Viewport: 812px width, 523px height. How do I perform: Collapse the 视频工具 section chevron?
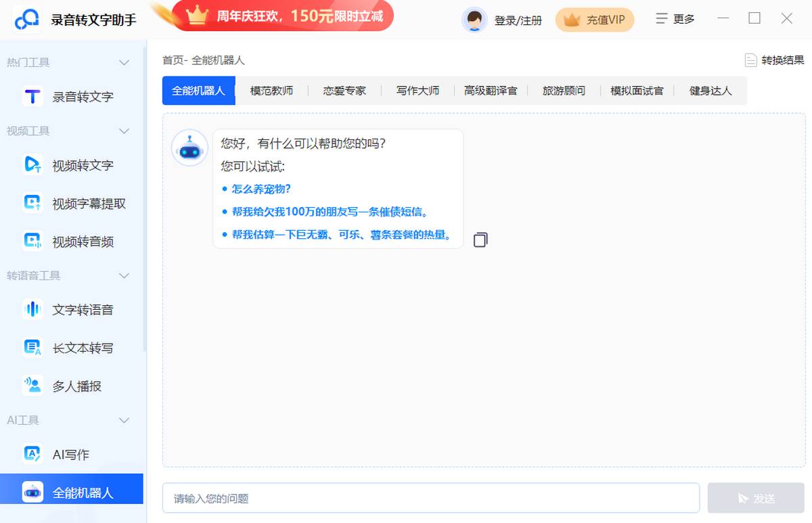(125, 131)
